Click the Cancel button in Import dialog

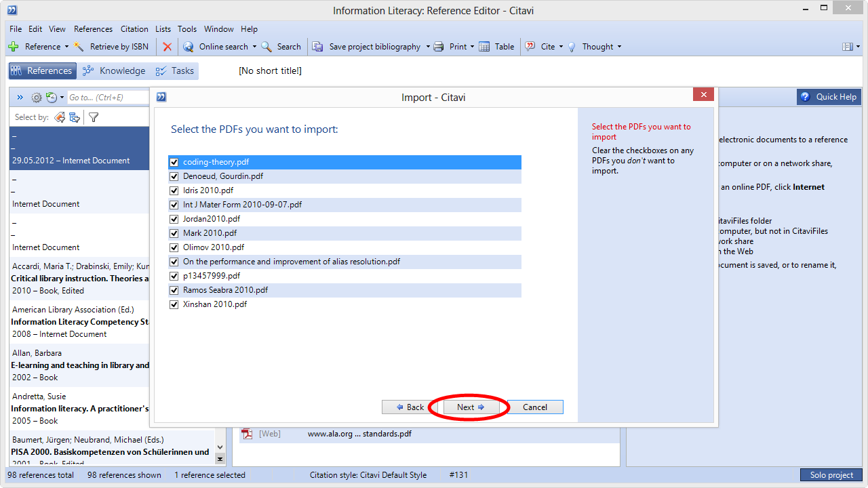pos(535,407)
